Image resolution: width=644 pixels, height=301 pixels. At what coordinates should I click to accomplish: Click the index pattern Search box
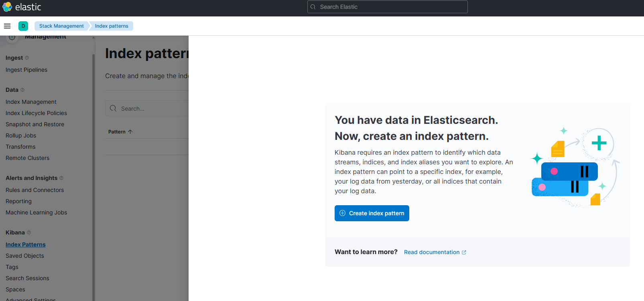pos(147,108)
